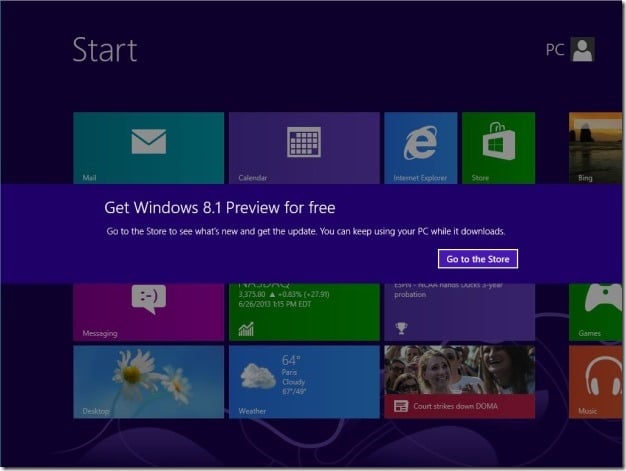The image size is (626, 471).
Task: Click the 'Get Windows 8.1 Preview for free' heading
Action: coord(220,208)
